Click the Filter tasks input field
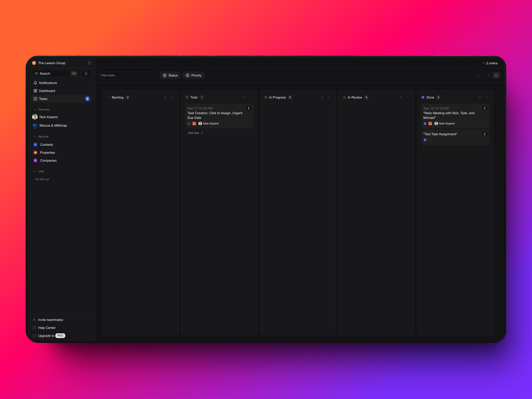This screenshot has height=399, width=532. pyautogui.click(x=128, y=75)
